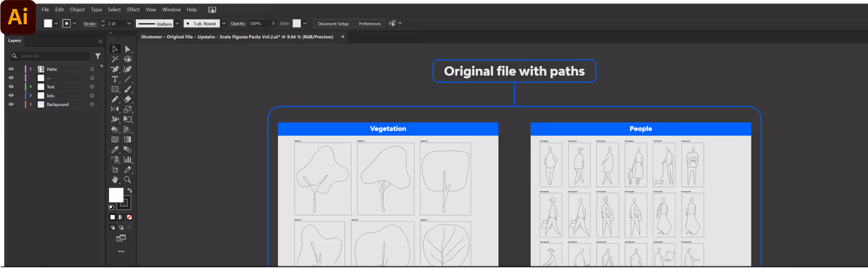Select the Reflect tool

[115, 109]
